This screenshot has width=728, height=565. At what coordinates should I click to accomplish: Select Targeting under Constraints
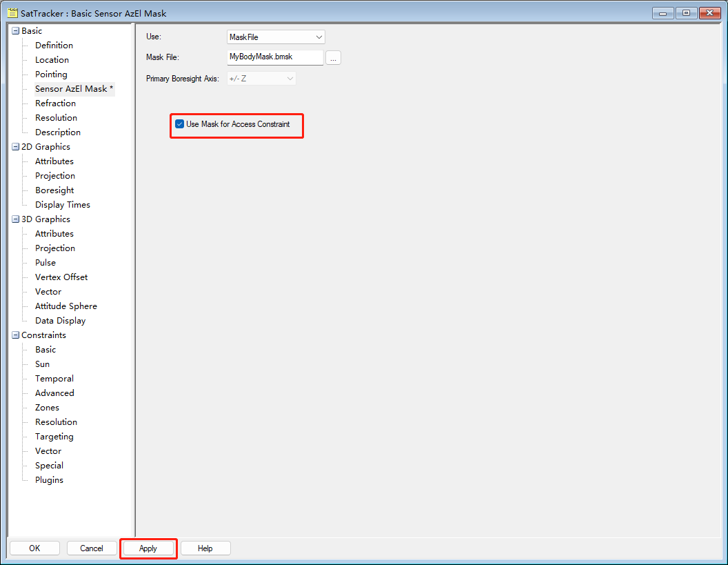point(54,437)
